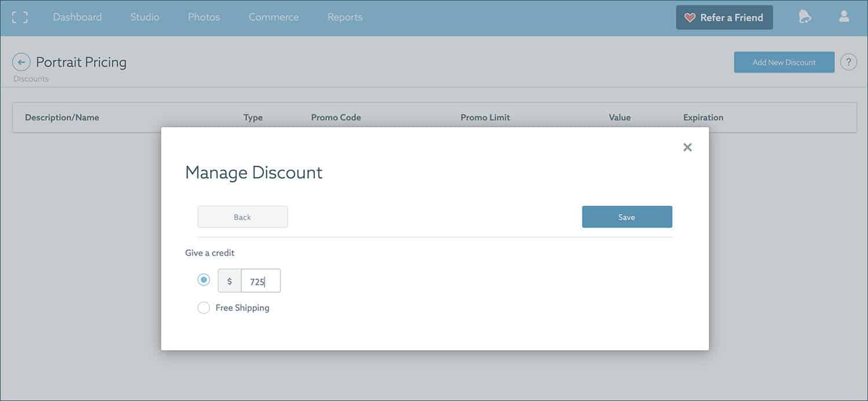Go to the Dashboard menu item

[x=77, y=17]
